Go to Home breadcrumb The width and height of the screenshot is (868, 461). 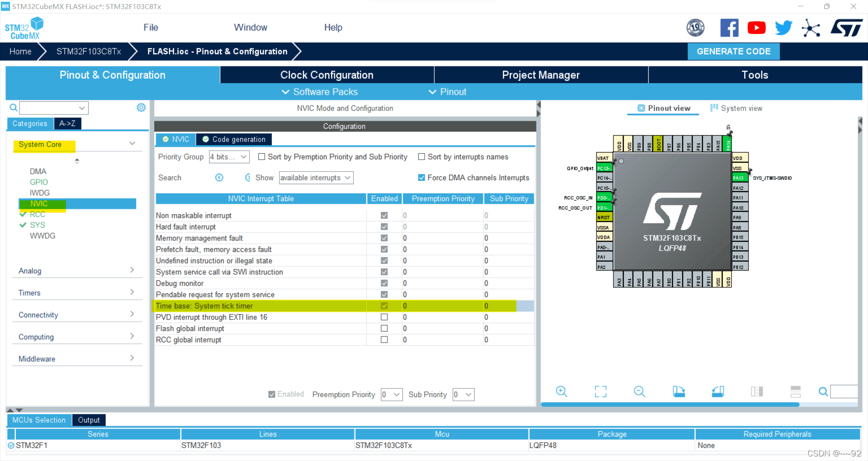pyautogui.click(x=20, y=52)
